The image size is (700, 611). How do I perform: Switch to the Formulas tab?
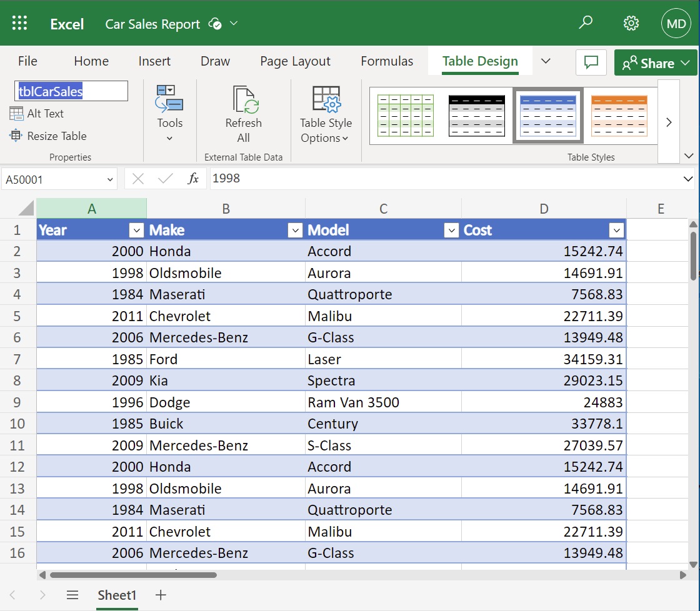coord(386,61)
